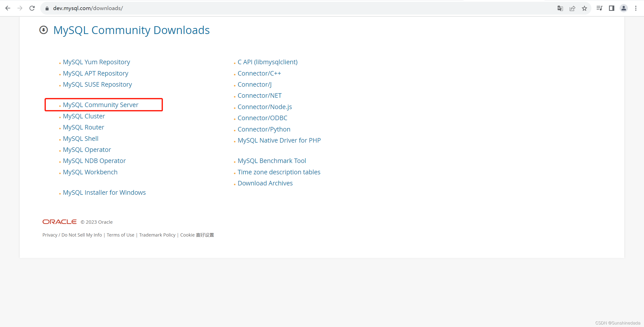Open MySQL Workbench link
644x327 pixels.
[90, 172]
